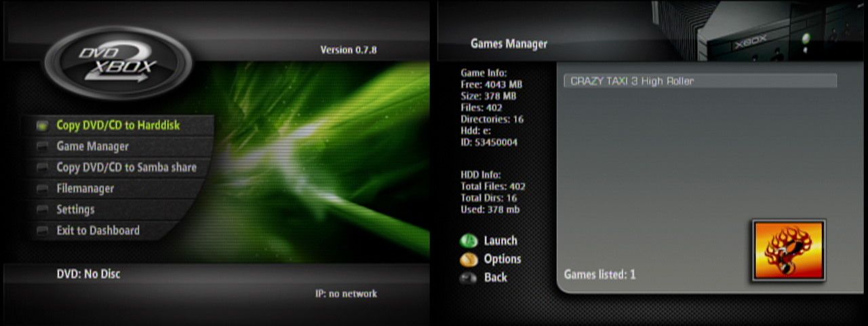Viewport: 868px width, 326px height.
Task: Click the yellow Y button icon for Options
Action: click(469, 259)
